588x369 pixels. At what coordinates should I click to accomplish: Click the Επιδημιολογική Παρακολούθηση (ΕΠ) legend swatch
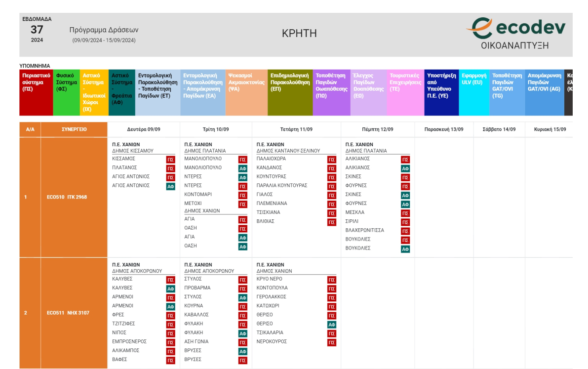pos(290,92)
